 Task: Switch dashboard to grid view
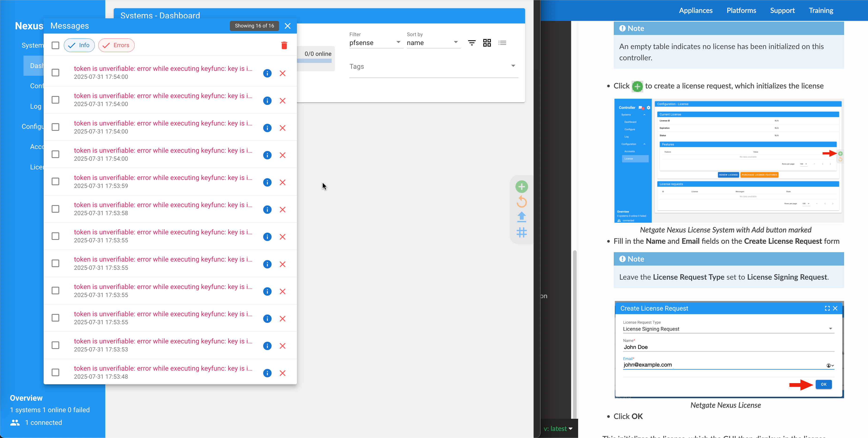tap(487, 43)
